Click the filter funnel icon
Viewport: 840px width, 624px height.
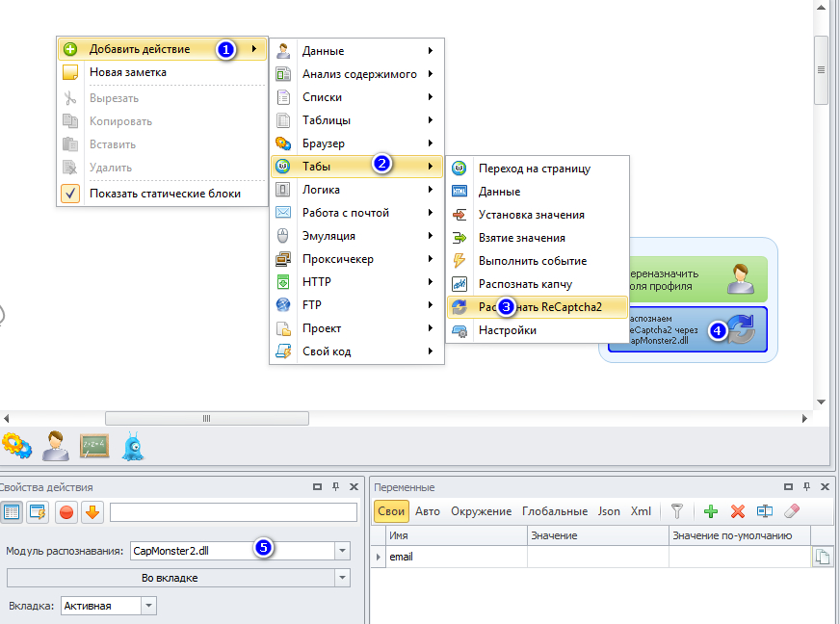[x=677, y=511]
